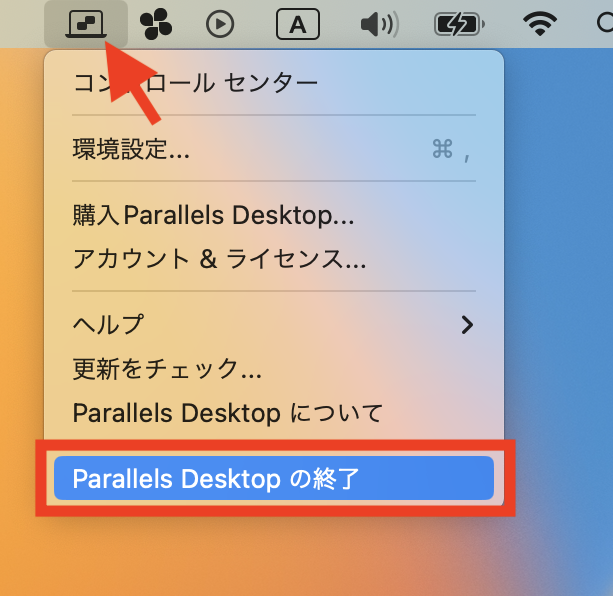The image size is (613, 596).
Task: Expand the ヘルプ submenu
Action: point(274,325)
